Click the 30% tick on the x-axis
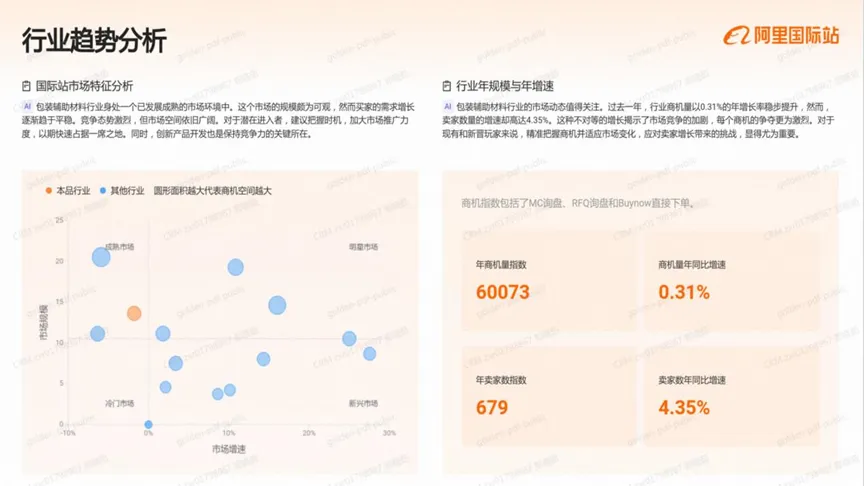The image size is (864, 486). [389, 433]
